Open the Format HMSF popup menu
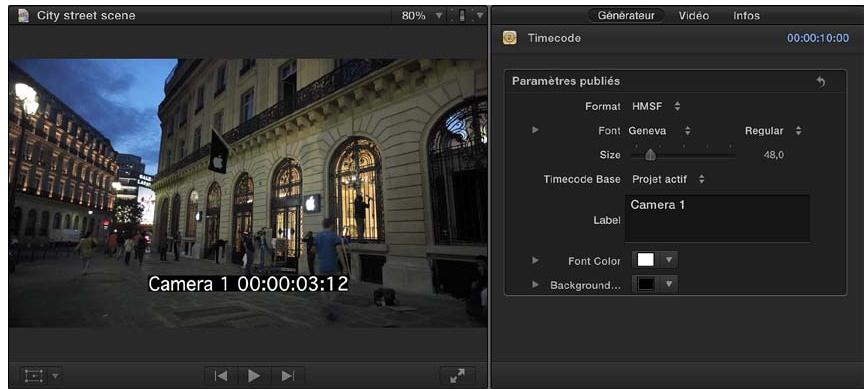Viewport: 865px width, 390px height. (x=656, y=106)
